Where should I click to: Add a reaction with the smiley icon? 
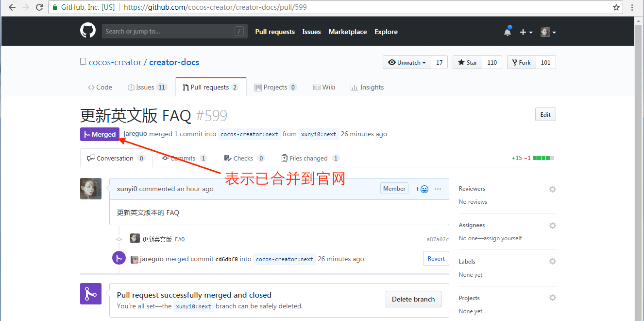point(422,189)
